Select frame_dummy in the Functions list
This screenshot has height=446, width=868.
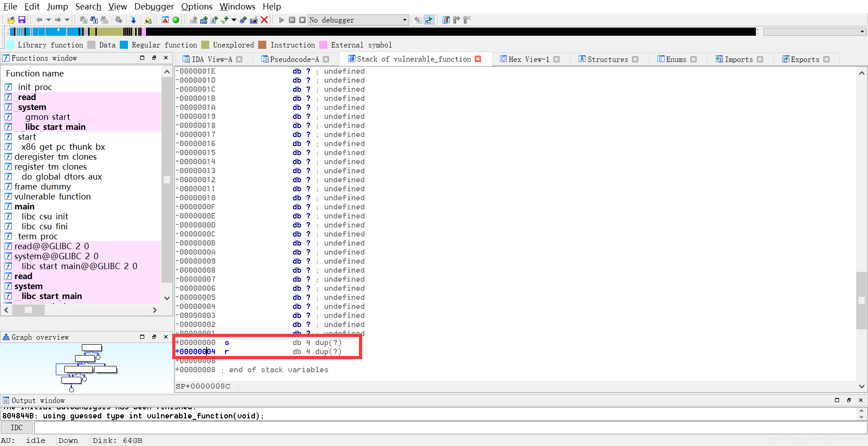(x=42, y=187)
